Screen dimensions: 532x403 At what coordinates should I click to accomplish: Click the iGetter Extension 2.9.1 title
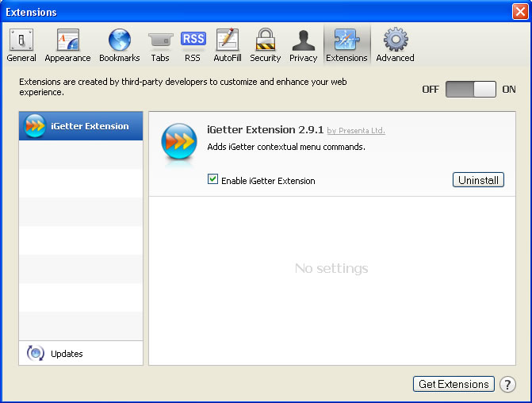tap(265, 129)
